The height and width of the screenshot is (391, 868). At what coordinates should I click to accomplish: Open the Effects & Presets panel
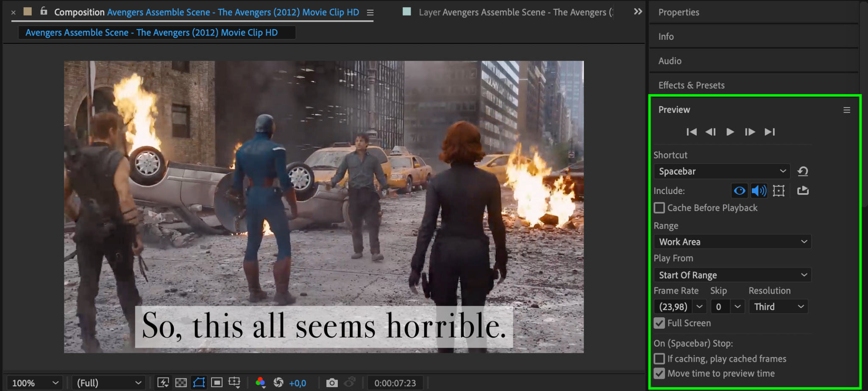coord(691,85)
